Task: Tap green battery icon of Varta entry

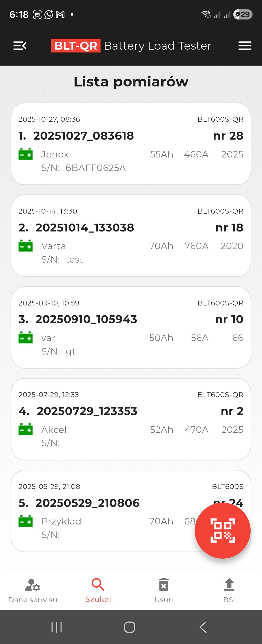Action: (x=25, y=246)
